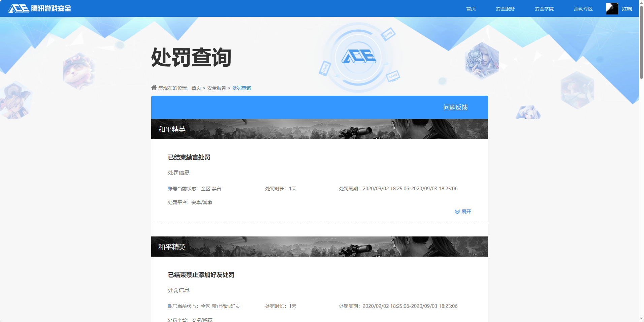Image resolution: width=644 pixels, height=322 pixels.
Task: Open the 活动专区 navigation item
Action: point(583,8)
